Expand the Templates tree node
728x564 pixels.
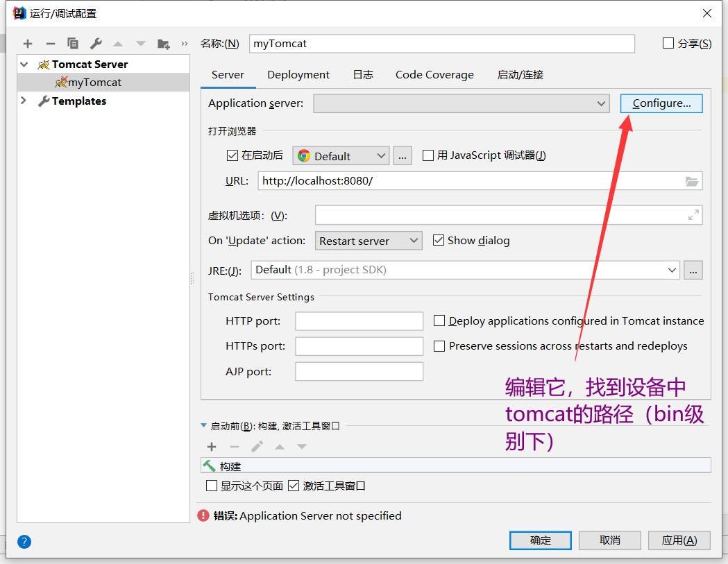tap(23, 101)
